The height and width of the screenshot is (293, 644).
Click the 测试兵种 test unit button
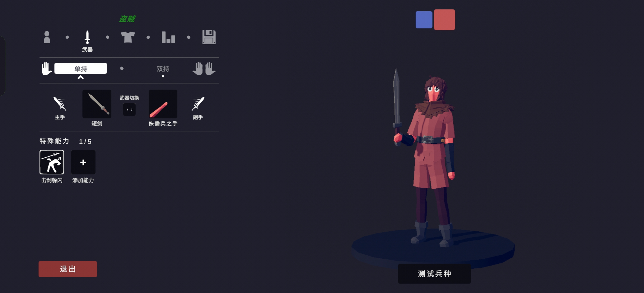[434, 274]
